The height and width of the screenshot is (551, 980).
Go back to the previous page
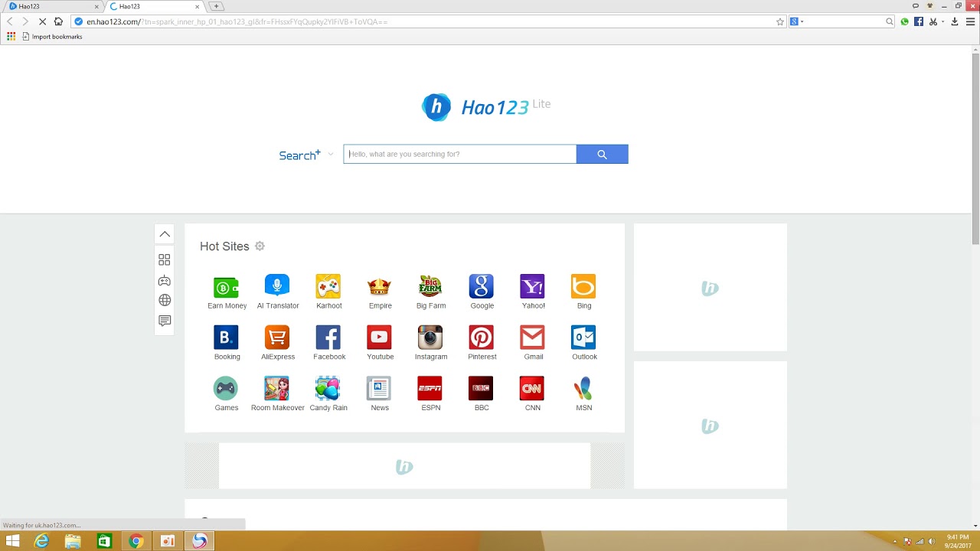coord(10,21)
